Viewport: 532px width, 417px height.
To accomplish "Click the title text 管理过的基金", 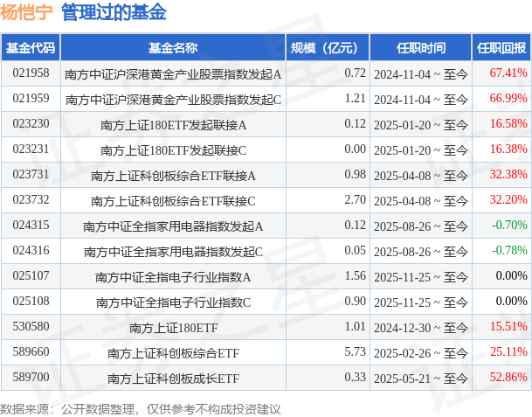I will pos(114,13).
